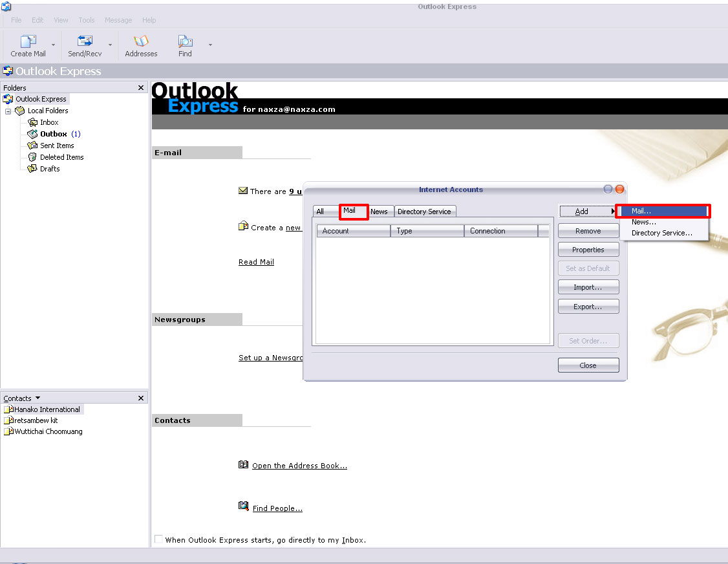Open the Contacts pane dropdown menu
This screenshot has width=728, height=564.
(x=38, y=398)
